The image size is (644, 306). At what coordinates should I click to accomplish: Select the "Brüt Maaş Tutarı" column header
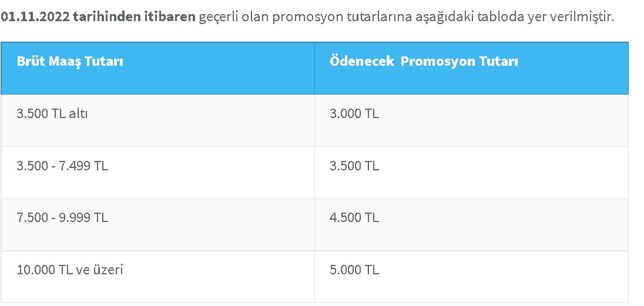click(x=70, y=61)
